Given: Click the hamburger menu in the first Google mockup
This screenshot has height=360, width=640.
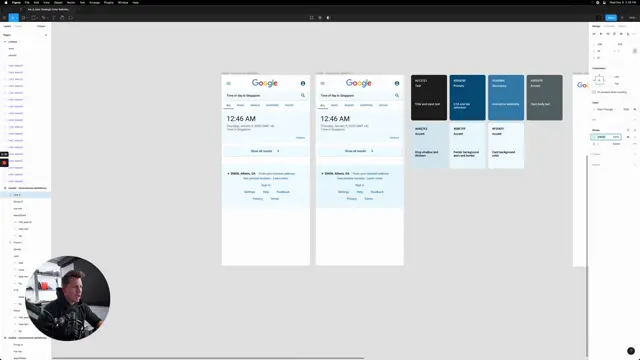Looking at the screenshot, I should point(229,83).
